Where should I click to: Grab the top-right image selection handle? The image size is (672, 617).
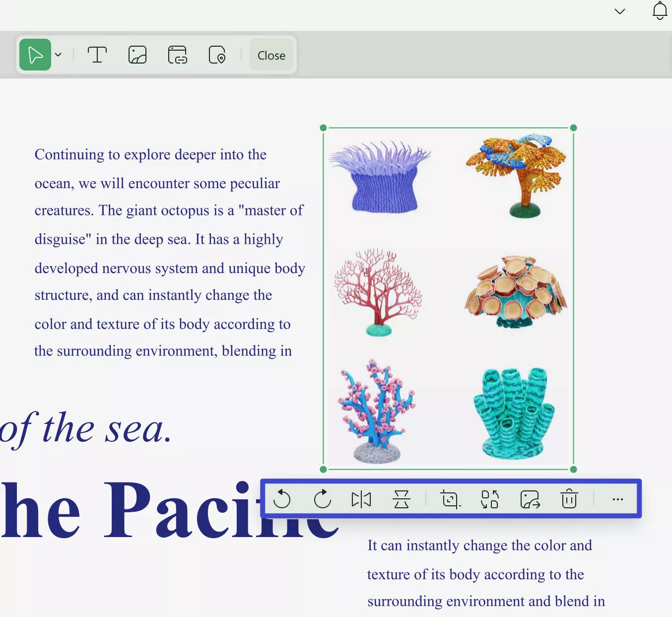pos(574,128)
